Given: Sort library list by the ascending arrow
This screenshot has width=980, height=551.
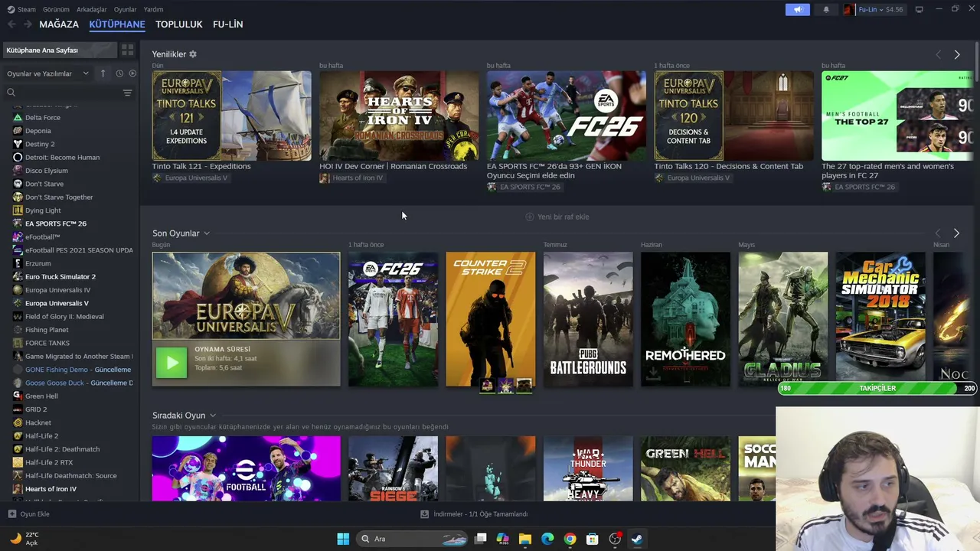Looking at the screenshot, I should point(103,73).
